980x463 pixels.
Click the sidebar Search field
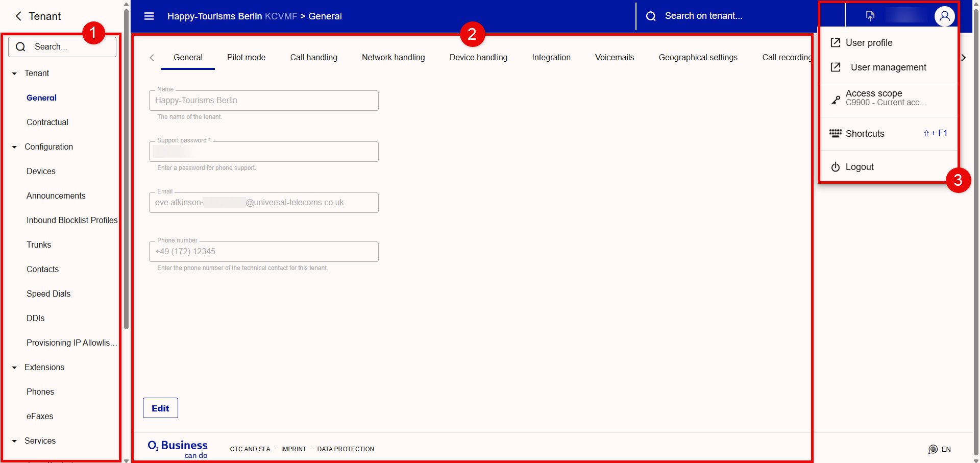(x=62, y=47)
